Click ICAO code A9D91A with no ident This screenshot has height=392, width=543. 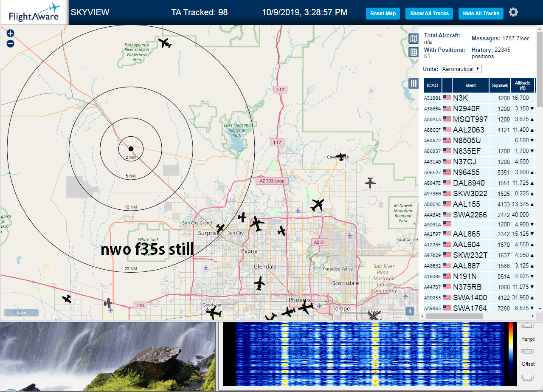click(432, 225)
